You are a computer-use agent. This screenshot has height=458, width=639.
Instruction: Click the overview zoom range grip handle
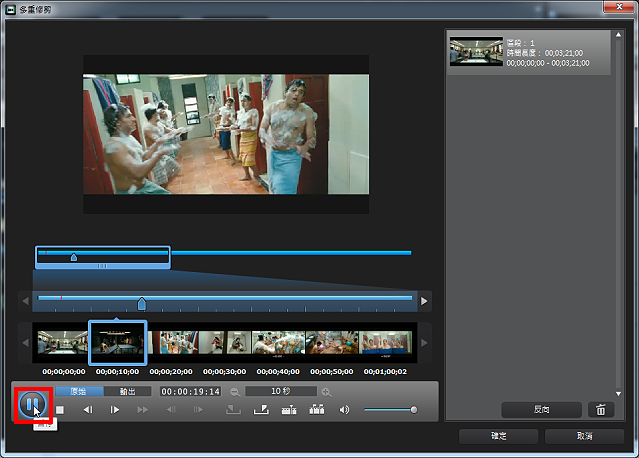(x=102, y=266)
